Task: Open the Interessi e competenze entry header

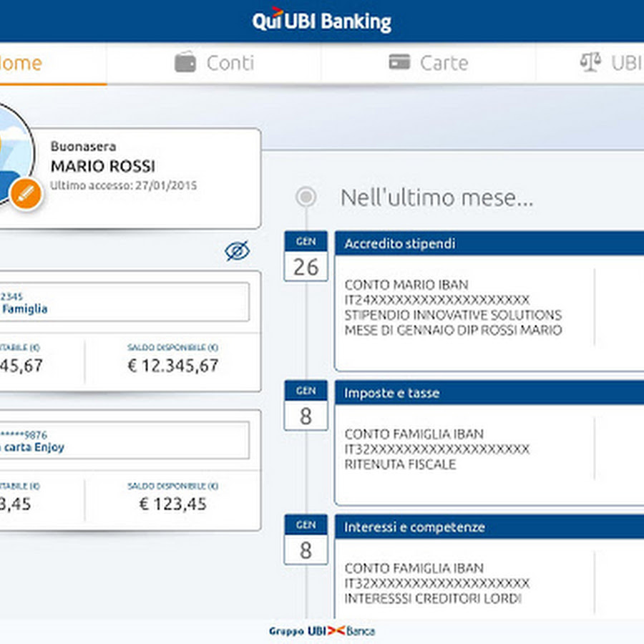Action: (489, 527)
